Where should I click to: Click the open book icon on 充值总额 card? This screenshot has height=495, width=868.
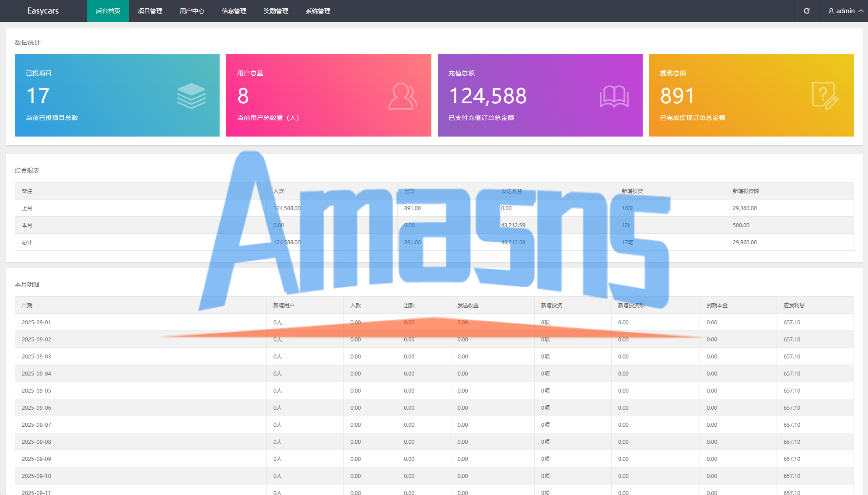coord(614,96)
